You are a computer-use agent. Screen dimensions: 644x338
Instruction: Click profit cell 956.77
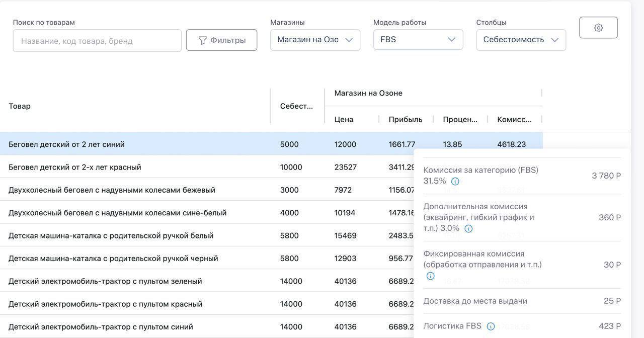coord(400,259)
